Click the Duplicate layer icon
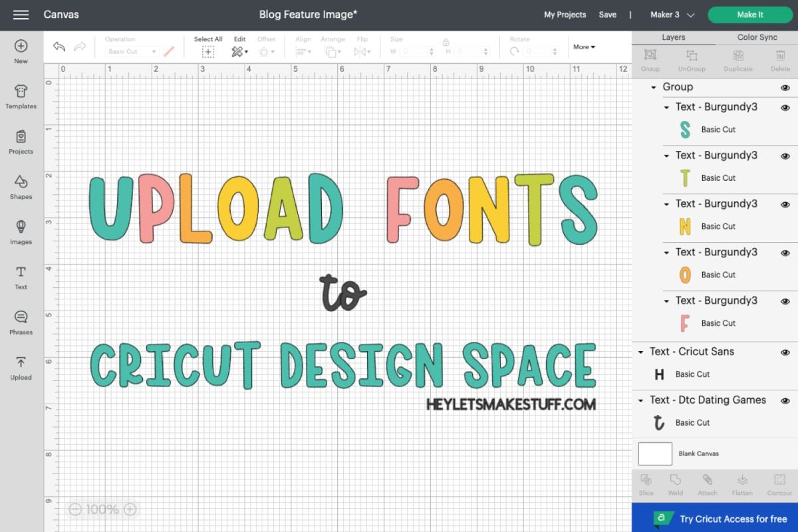 click(738, 55)
